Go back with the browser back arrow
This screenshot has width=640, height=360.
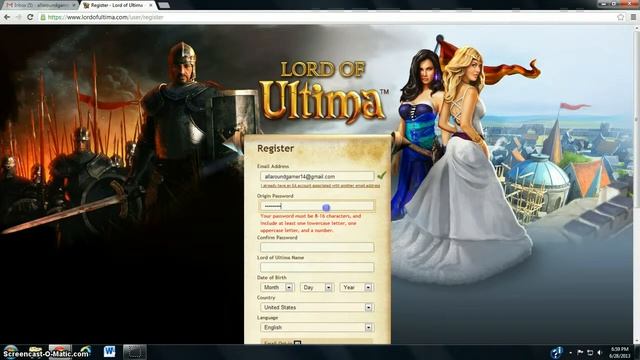coord(7,17)
